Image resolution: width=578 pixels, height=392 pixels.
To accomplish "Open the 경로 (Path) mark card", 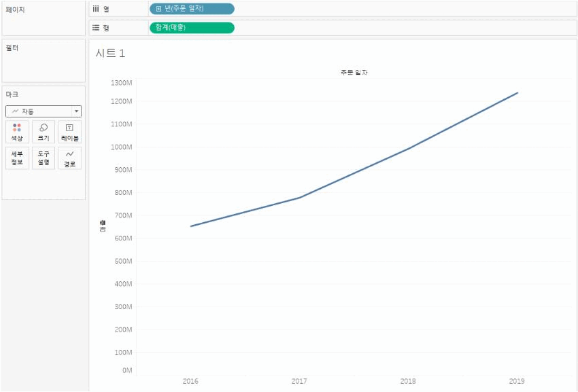I will point(69,158).
